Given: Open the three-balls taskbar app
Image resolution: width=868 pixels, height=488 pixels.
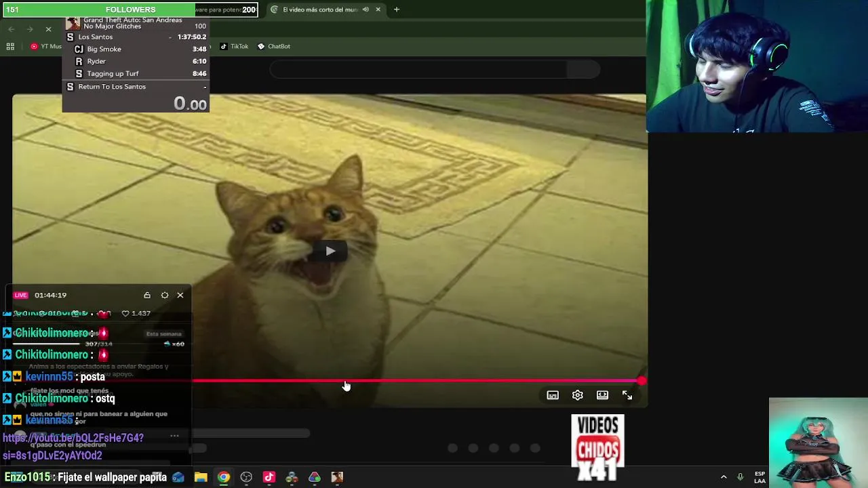Looking at the screenshot, I should coord(292,477).
